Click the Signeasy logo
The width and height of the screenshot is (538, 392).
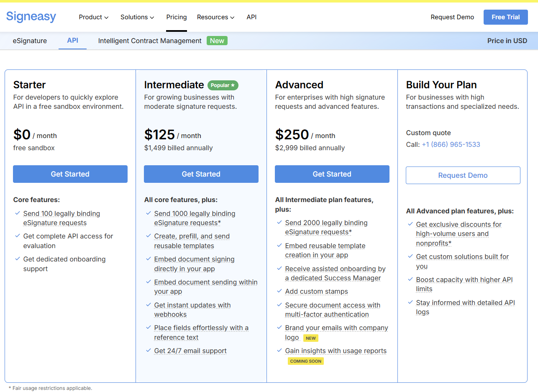click(x=31, y=17)
